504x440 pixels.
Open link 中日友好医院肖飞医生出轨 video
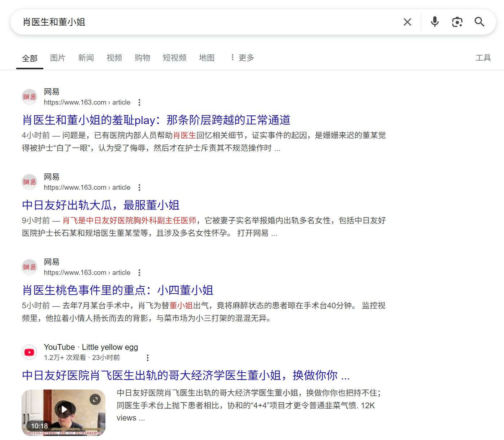[x=186, y=375]
